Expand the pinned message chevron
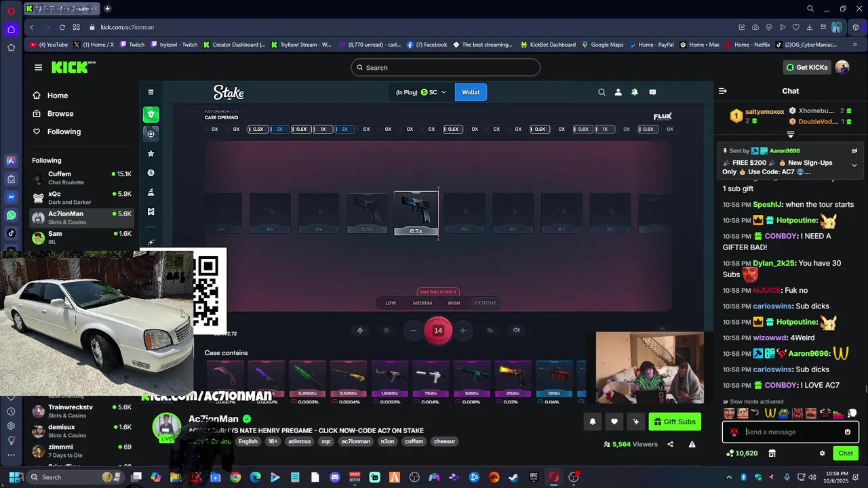This screenshot has height=488, width=868. [x=854, y=165]
